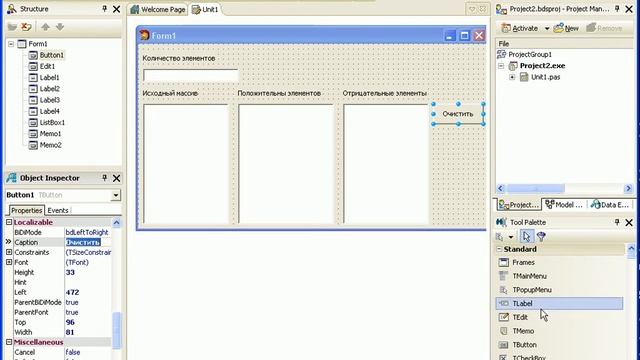This screenshot has width=640, height=360.
Task: Click Activate in Project Manager
Action: pos(520,28)
